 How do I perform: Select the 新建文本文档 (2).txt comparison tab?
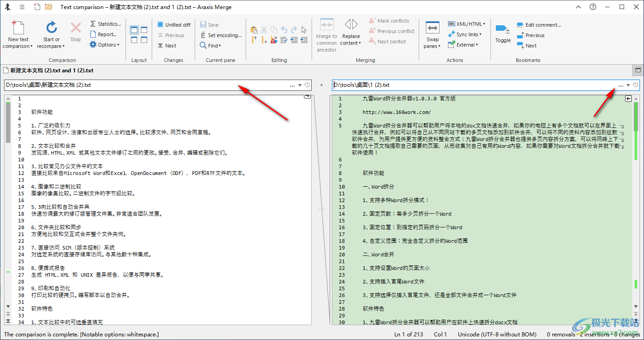(49, 71)
